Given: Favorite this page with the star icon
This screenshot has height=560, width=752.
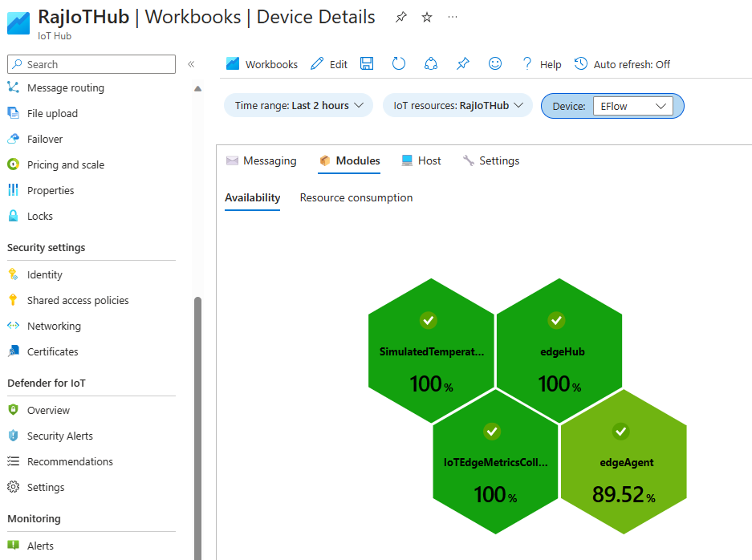Looking at the screenshot, I should (x=426, y=16).
